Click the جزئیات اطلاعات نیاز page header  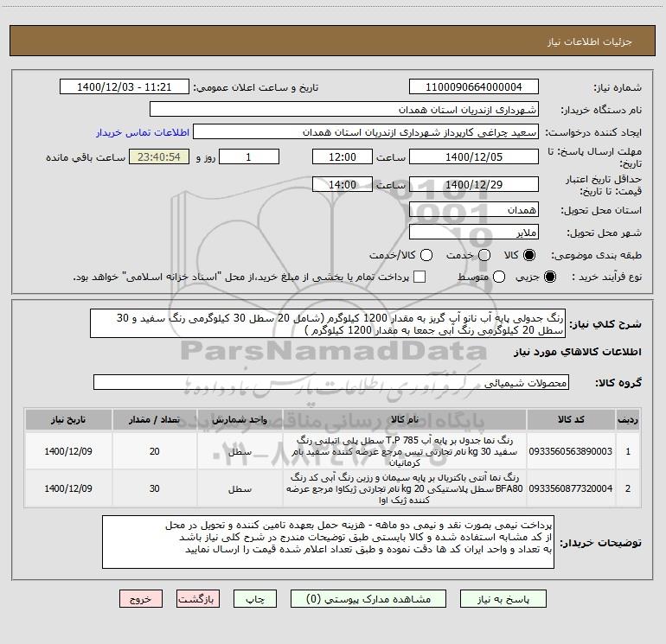(590, 41)
